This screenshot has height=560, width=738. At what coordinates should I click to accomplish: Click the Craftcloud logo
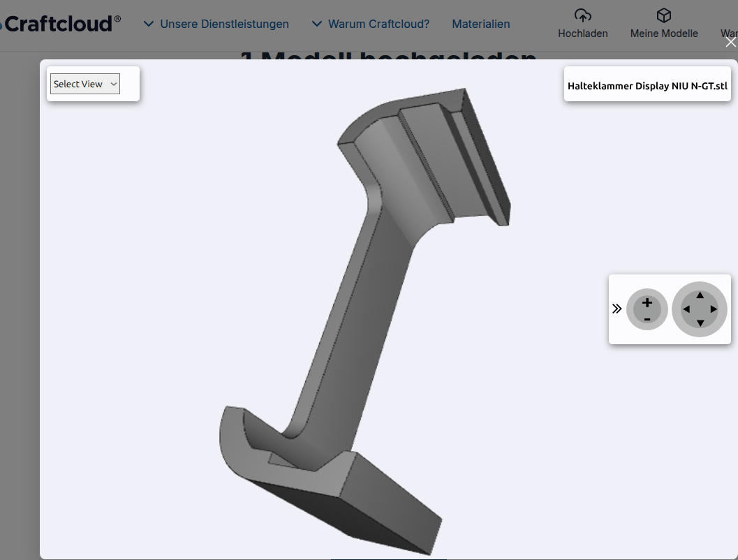[59, 24]
